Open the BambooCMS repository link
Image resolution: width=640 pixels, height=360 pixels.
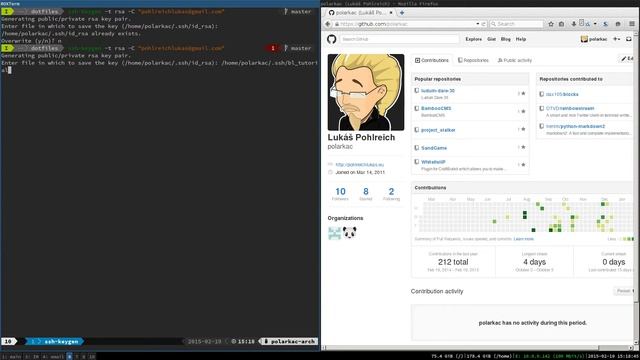tap(436, 109)
